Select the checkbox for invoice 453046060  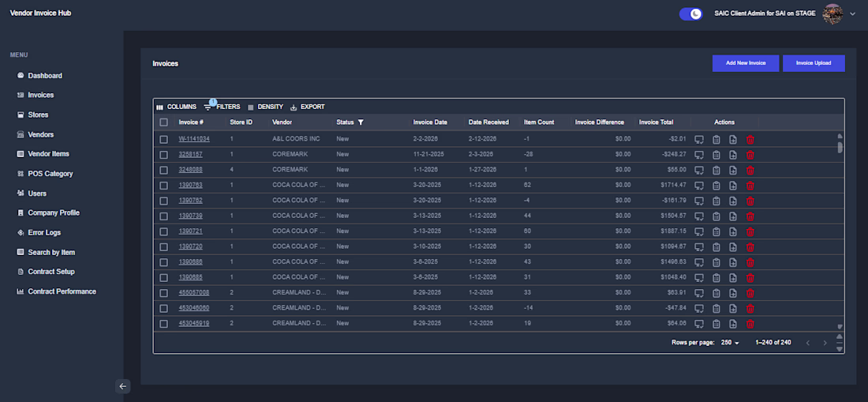click(163, 308)
